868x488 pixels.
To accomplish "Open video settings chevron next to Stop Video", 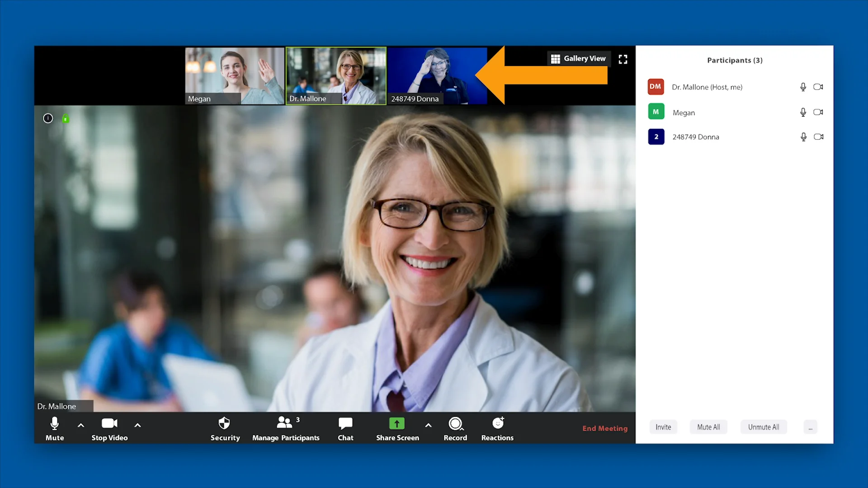I will point(137,425).
